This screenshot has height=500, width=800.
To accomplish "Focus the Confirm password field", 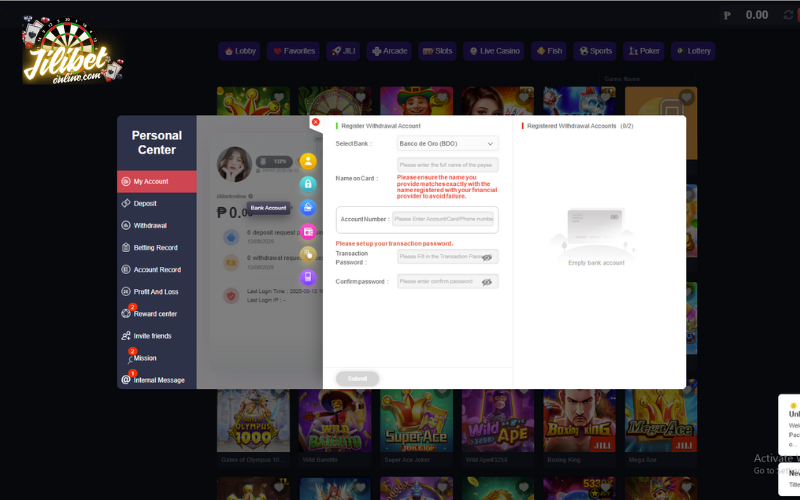I will click(x=447, y=282).
